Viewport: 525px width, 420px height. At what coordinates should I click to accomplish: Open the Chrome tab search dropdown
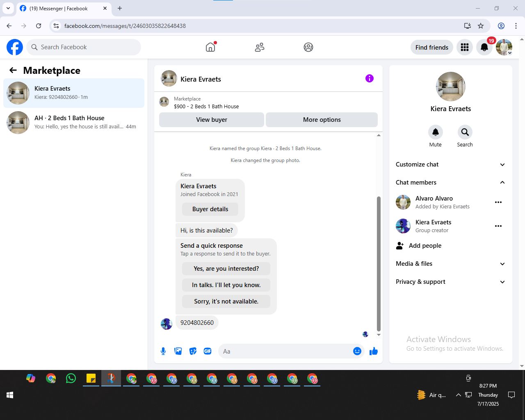(x=8, y=8)
